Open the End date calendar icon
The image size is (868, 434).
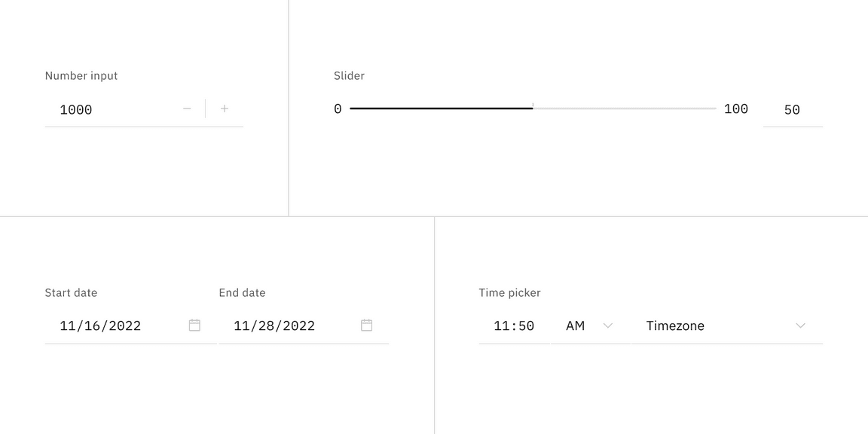click(x=367, y=325)
